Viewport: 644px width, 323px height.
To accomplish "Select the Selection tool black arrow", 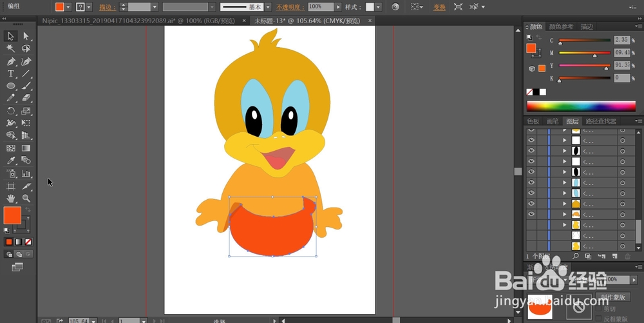I will [x=11, y=36].
